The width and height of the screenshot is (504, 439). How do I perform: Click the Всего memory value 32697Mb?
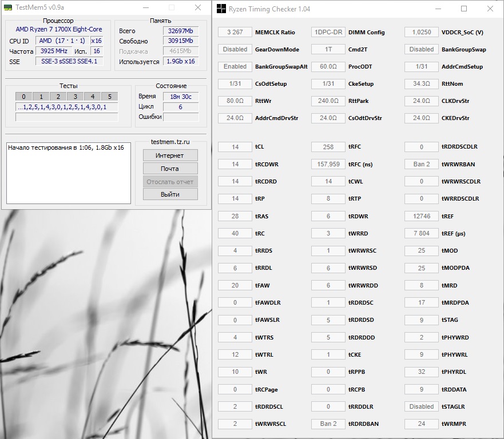(181, 31)
